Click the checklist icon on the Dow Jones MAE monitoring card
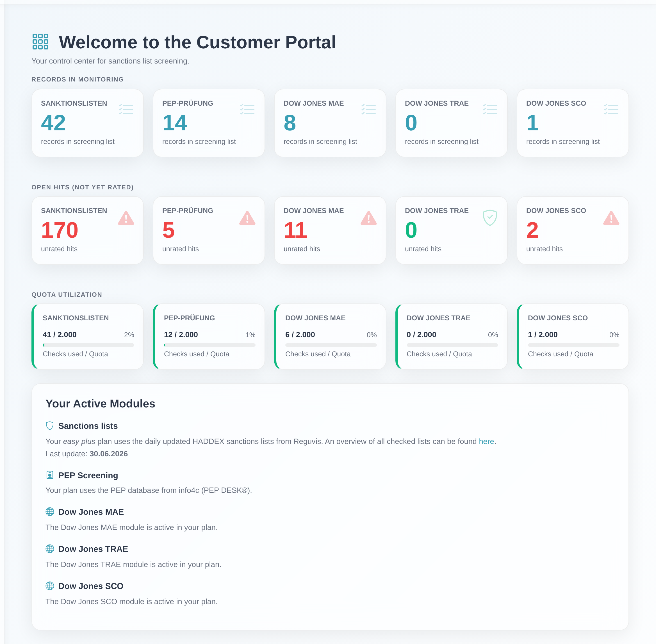 pos(369,109)
